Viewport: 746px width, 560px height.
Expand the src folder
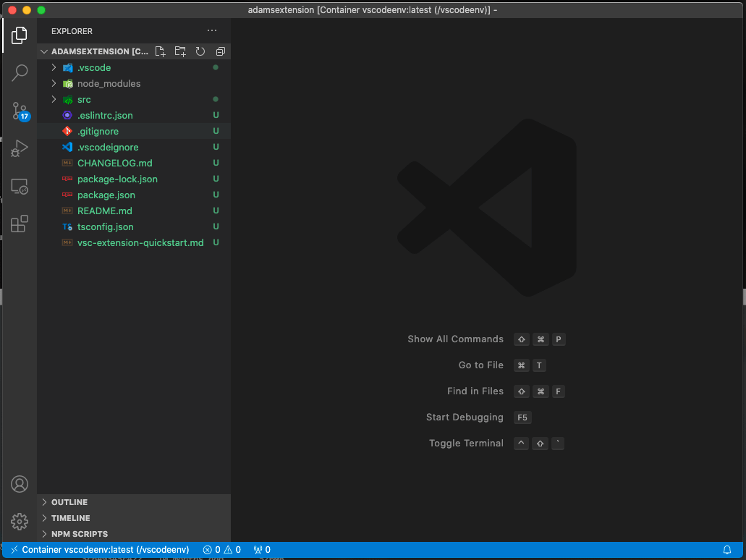tap(134, 99)
